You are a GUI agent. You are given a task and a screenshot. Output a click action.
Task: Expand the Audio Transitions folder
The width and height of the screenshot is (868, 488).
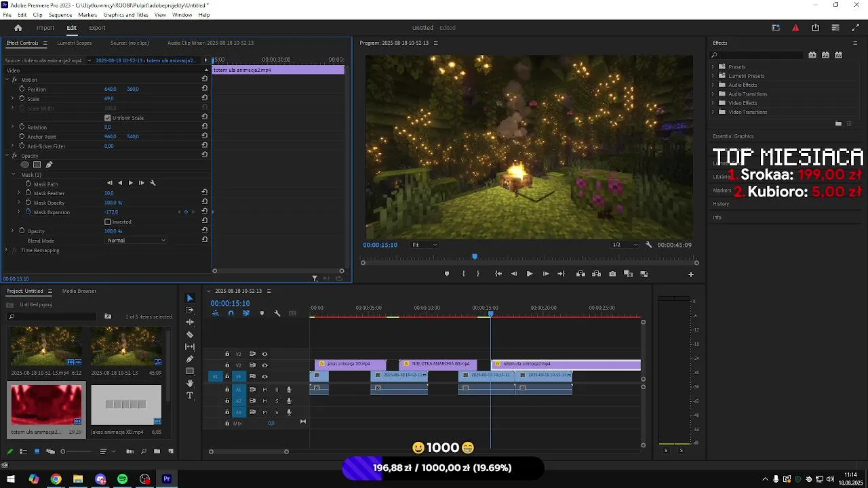(713, 94)
